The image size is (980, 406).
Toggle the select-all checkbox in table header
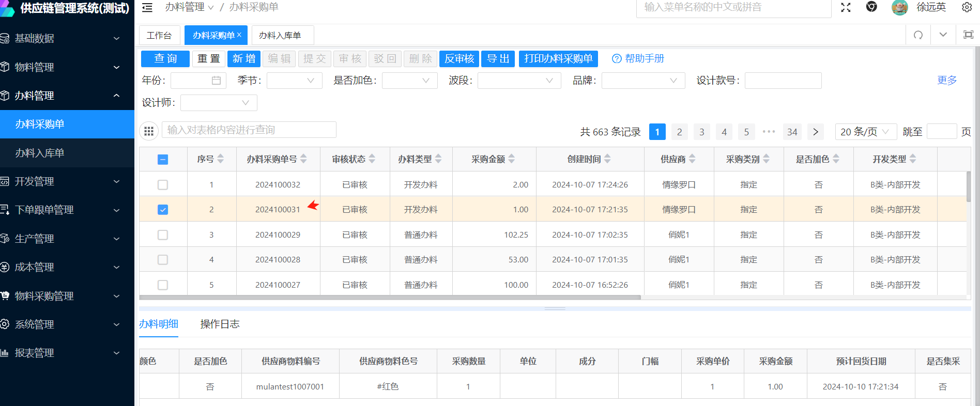click(163, 160)
